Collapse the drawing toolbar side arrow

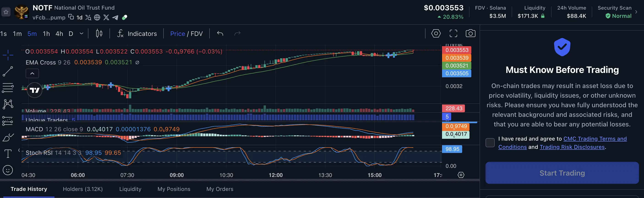tap(19, 150)
